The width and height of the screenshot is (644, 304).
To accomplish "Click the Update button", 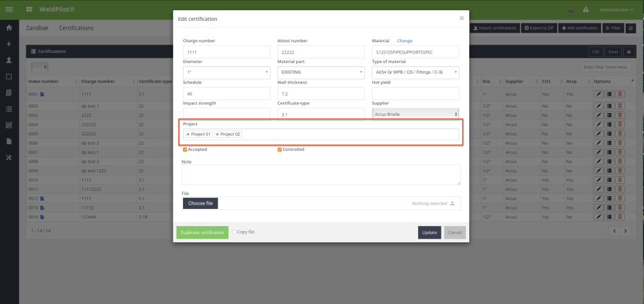I will (x=430, y=232).
